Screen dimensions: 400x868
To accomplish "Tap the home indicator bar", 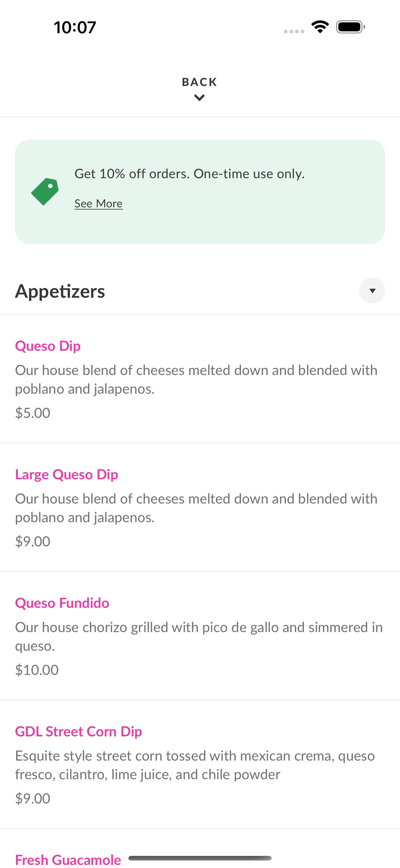I will coord(200,858).
